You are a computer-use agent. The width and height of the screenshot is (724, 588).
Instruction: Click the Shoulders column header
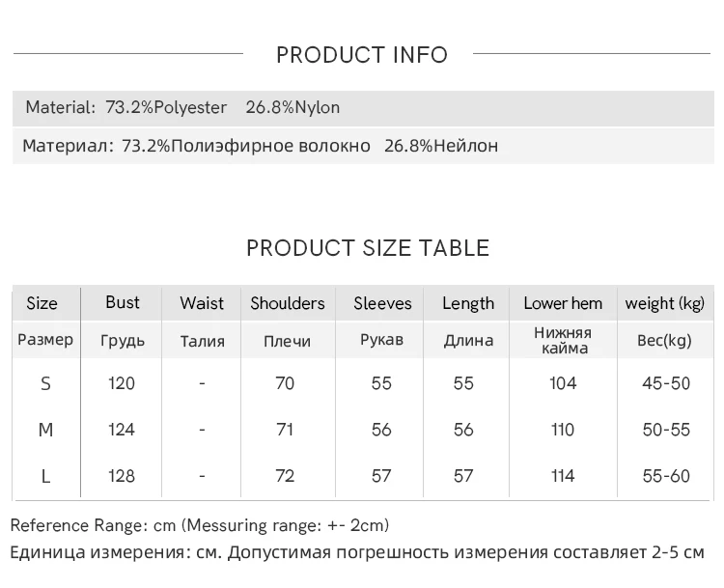point(288,303)
